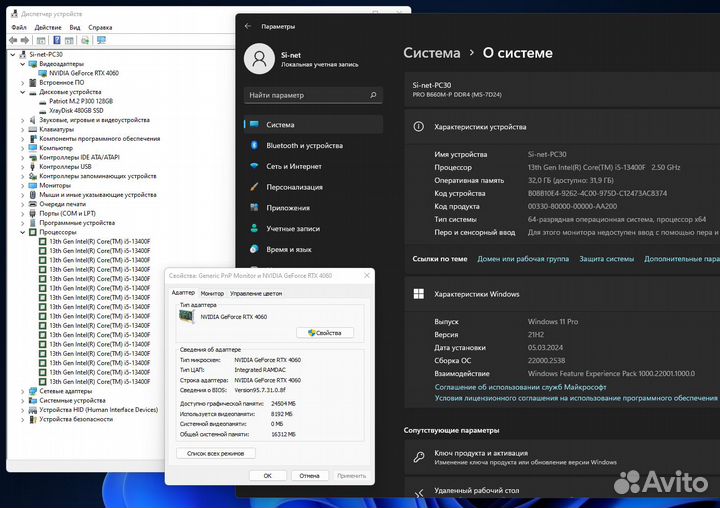Image resolution: width=720 pixels, height=508 pixels.
Task: Click the Мониторы category icon in tree
Action: [x=33, y=186]
